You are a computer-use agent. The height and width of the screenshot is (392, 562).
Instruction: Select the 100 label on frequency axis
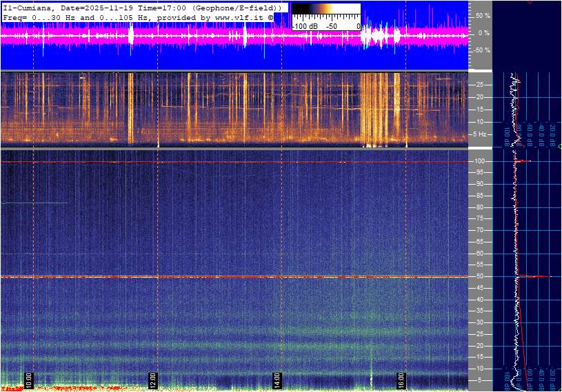pos(480,161)
